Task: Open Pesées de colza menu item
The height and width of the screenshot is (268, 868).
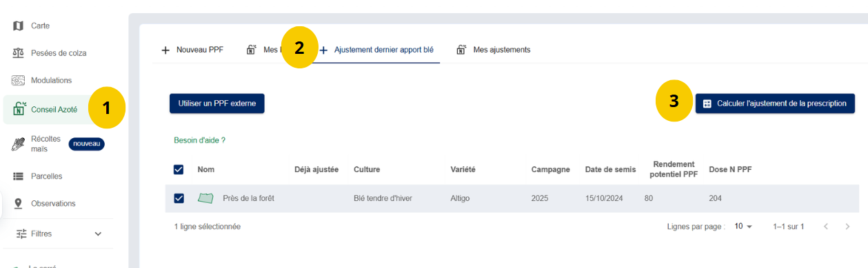Action: 58,53
